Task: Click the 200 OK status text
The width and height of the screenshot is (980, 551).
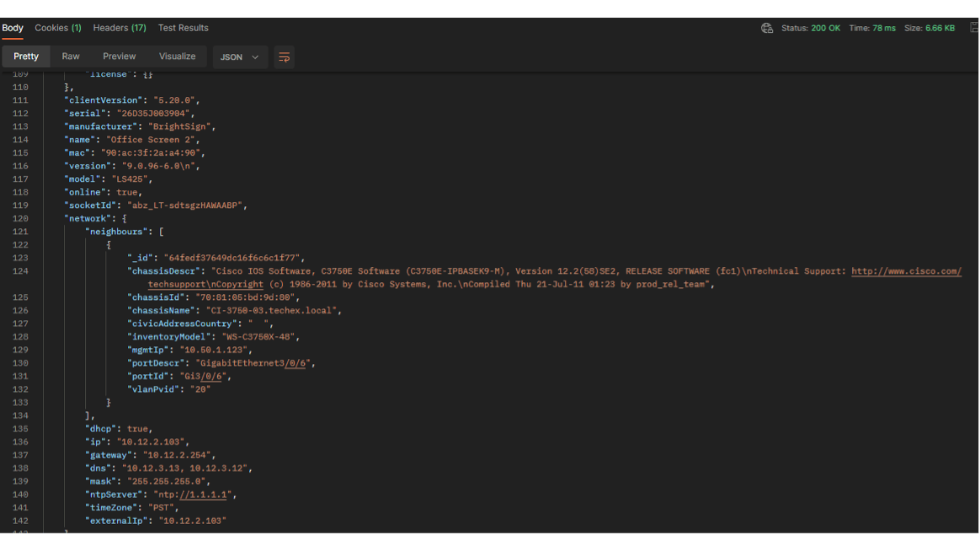Action: (x=825, y=28)
